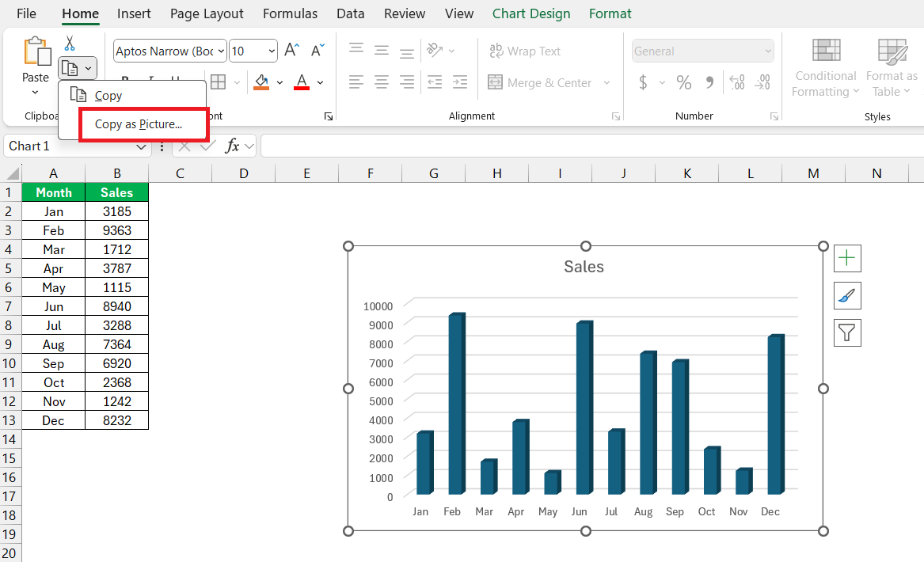Viewport: 924px width, 562px height.
Task: Click the Cut scissors icon
Action: [70, 43]
